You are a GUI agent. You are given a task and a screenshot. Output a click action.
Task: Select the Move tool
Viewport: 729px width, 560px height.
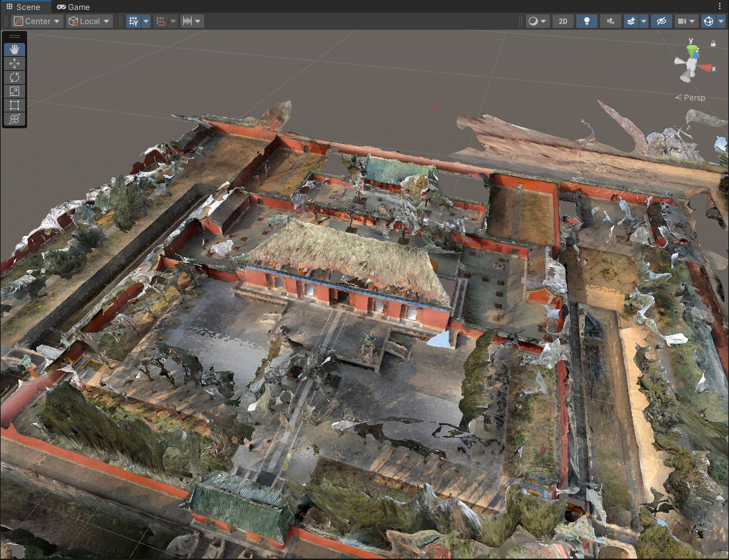click(15, 63)
